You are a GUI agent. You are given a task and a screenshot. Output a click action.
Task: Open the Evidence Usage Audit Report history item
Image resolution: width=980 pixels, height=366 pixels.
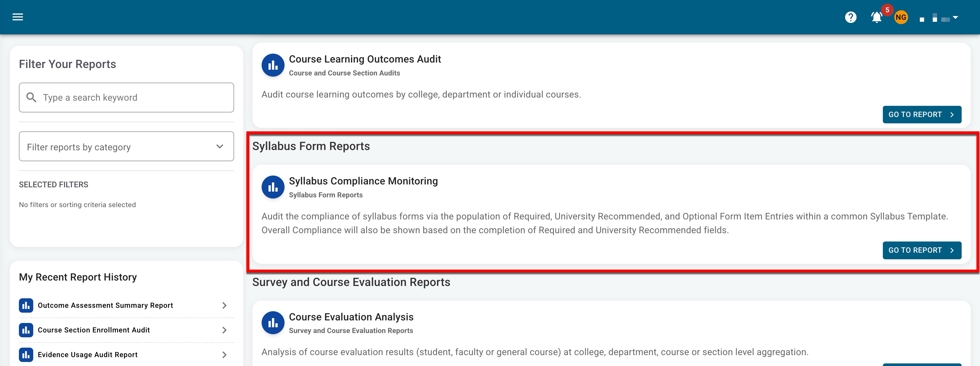coord(87,355)
